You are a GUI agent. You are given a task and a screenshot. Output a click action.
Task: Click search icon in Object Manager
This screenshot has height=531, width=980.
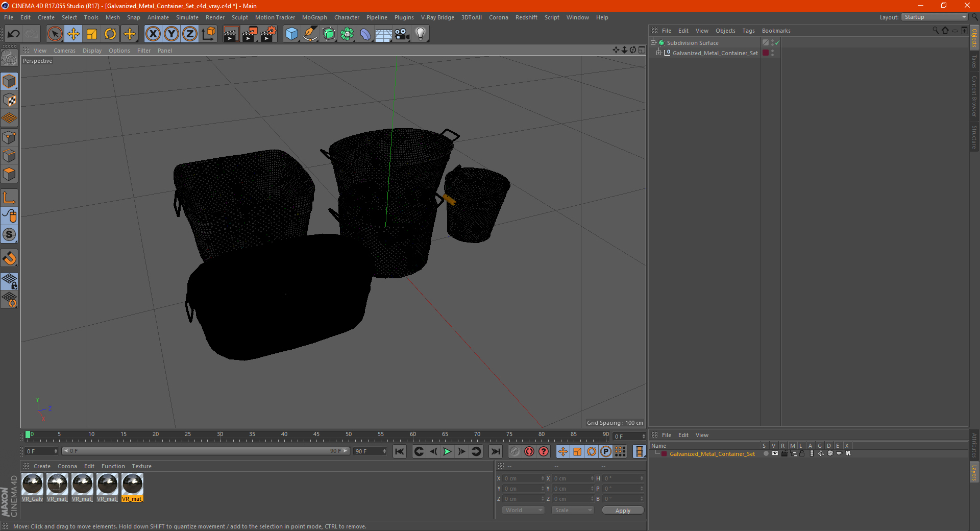[x=936, y=31]
